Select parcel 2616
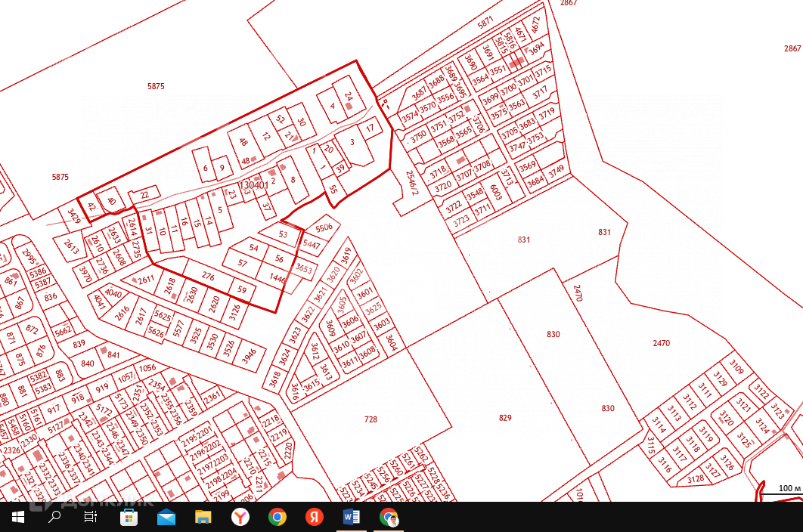This screenshot has height=532, width=803. (122, 314)
